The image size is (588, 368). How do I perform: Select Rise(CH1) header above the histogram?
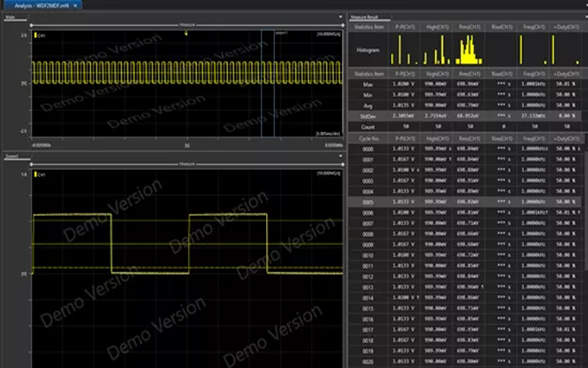(502, 27)
